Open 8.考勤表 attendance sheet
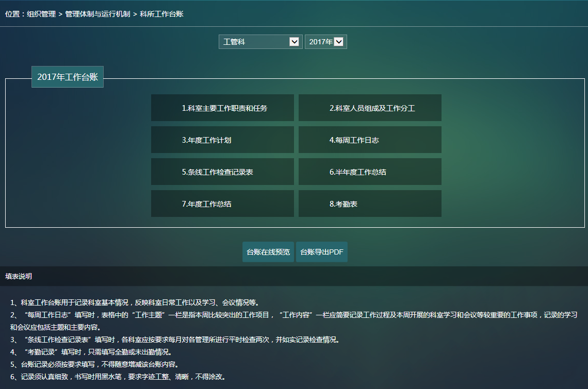588x389 pixels. (370, 204)
